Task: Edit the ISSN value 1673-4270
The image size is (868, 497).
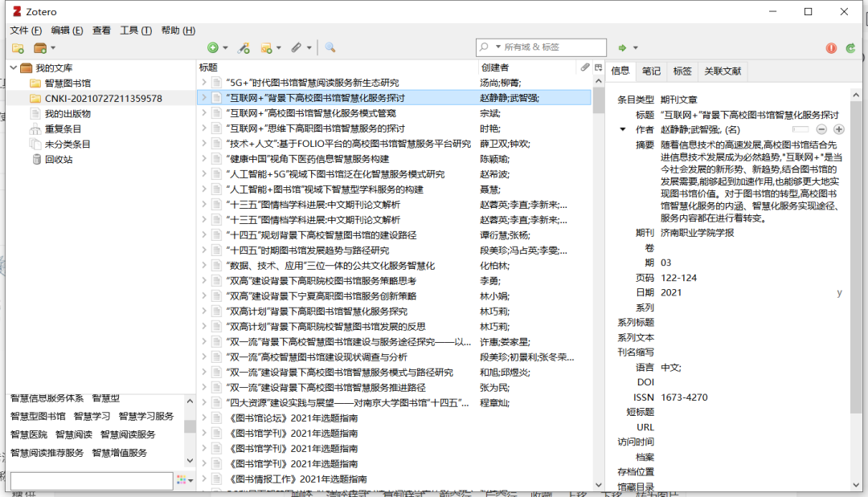Action: [684, 397]
